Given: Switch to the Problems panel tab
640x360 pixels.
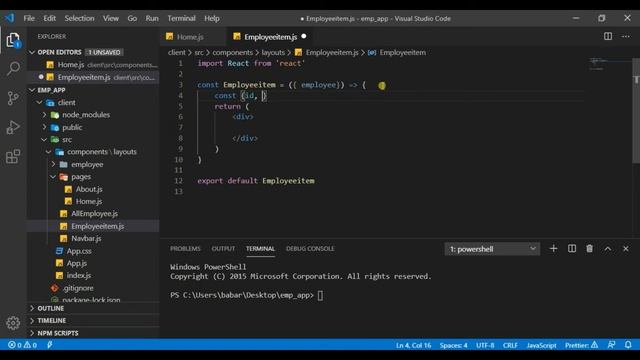Looking at the screenshot, I should point(185,249).
